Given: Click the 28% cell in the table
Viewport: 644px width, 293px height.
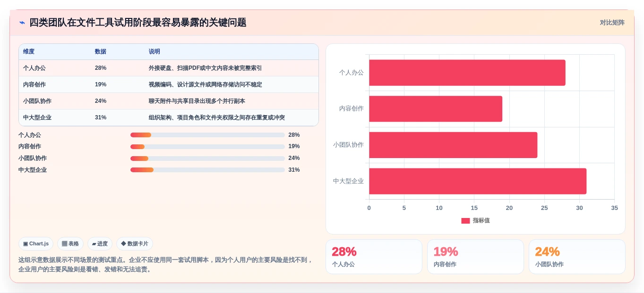Looking at the screenshot, I should (x=101, y=68).
